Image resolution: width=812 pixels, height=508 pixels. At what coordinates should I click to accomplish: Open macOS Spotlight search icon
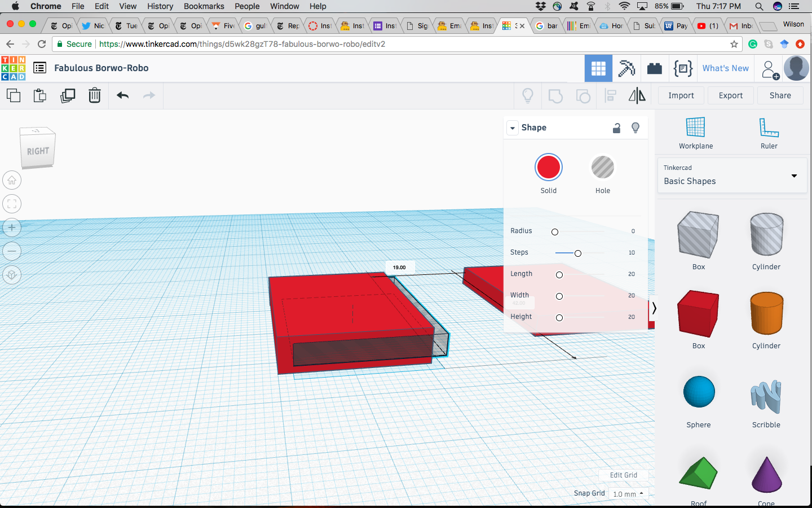pyautogui.click(x=759, y=6)
